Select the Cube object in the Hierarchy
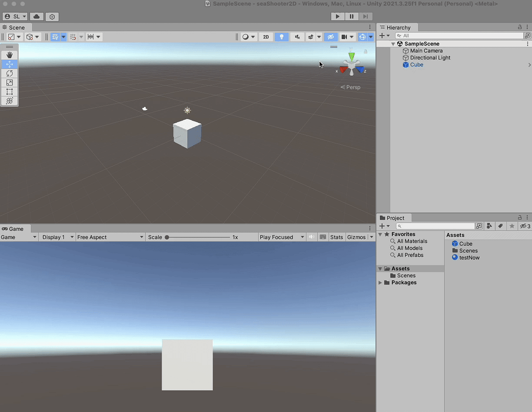This screenshot has width=532, height=412. (x=416, y=64)
